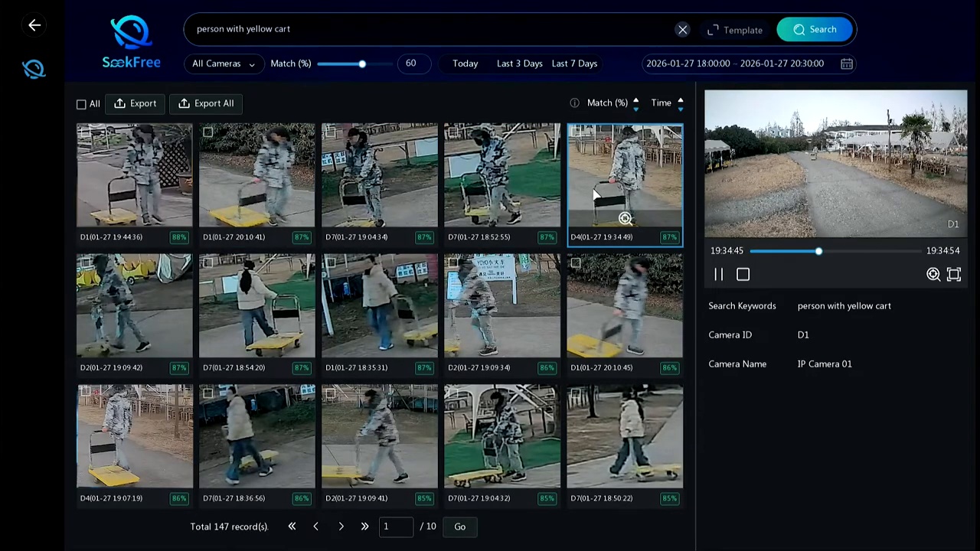980x551 pixels.
Task: Adjust the Match percentage slider handle
Action: (362, 64)
